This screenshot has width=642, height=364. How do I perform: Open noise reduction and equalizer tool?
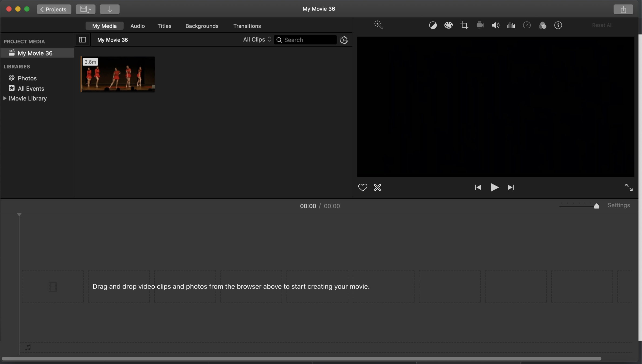click(511, 25)
